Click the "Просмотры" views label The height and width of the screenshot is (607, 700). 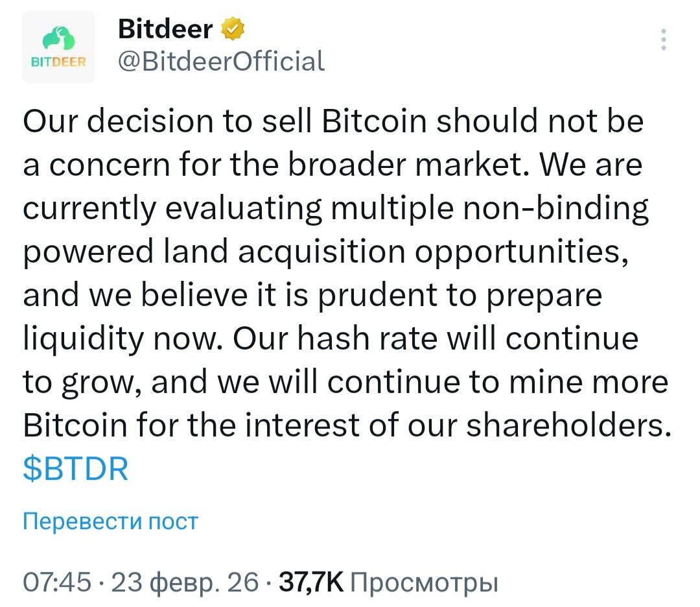click(423, 580)
